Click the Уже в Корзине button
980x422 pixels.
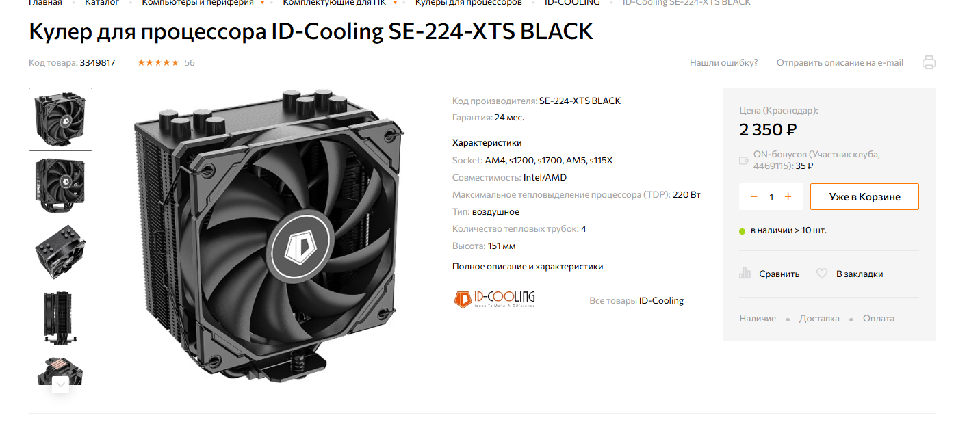[x=864, y=196]
